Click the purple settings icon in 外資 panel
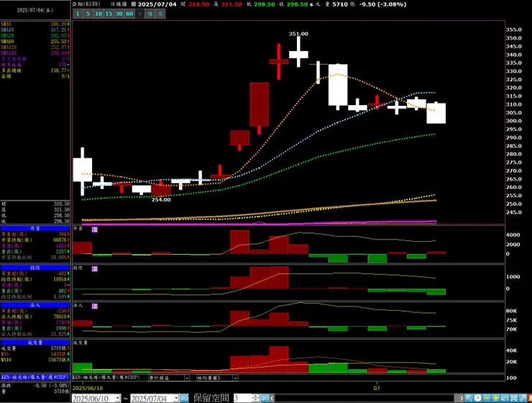532x403 pixels. [95, 230]
